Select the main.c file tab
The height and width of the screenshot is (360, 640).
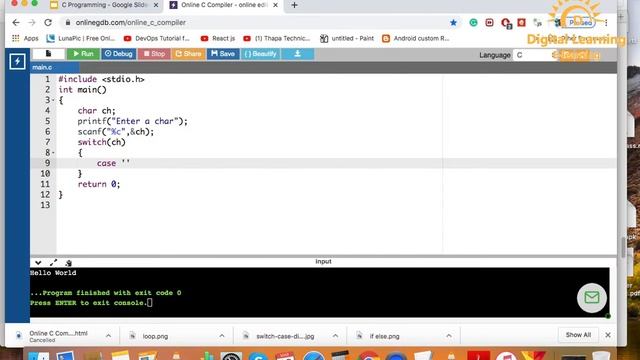42,67
